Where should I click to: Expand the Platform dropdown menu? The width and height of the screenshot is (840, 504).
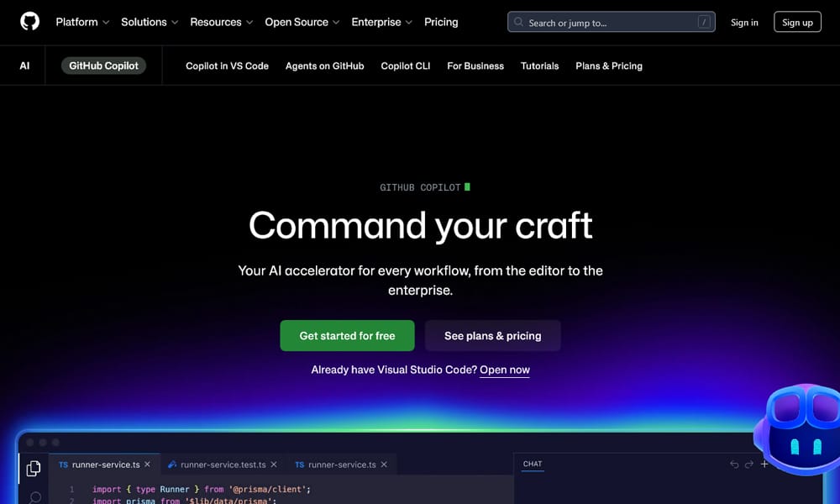(x=76, y=22)
